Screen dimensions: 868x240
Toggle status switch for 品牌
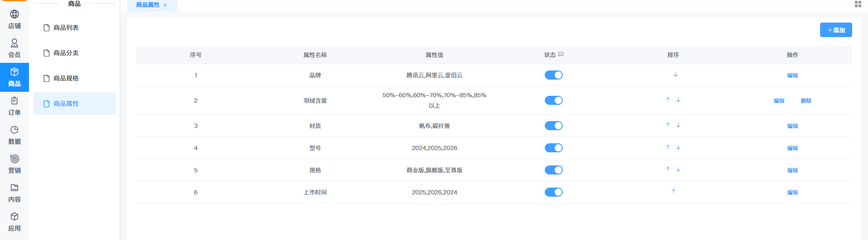point(553,75)
